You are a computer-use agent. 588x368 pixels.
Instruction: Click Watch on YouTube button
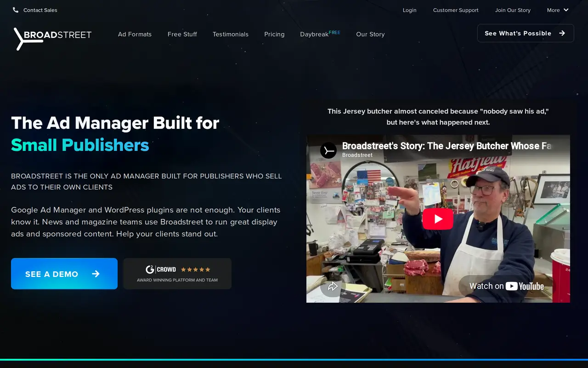507,286
